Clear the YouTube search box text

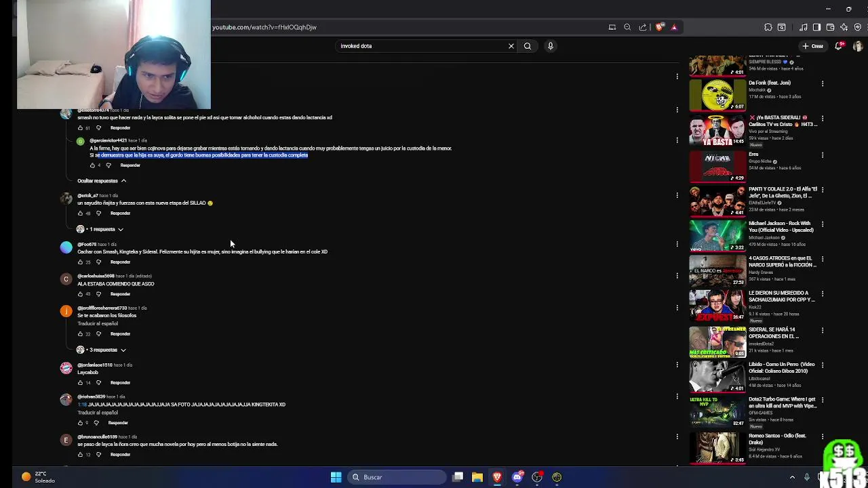[x=511, y=46]
